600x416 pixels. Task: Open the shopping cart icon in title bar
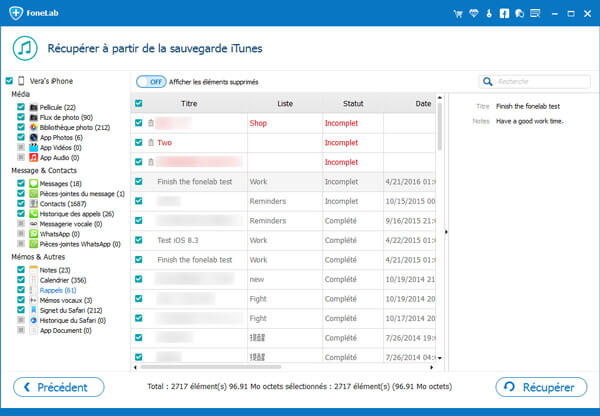[x=458, y=14]
